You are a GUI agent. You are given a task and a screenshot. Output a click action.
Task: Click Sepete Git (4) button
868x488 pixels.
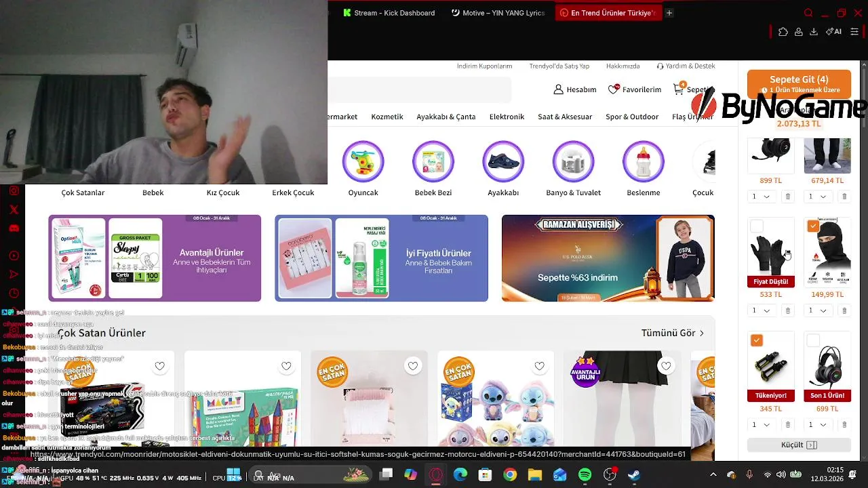pos(799,83)
